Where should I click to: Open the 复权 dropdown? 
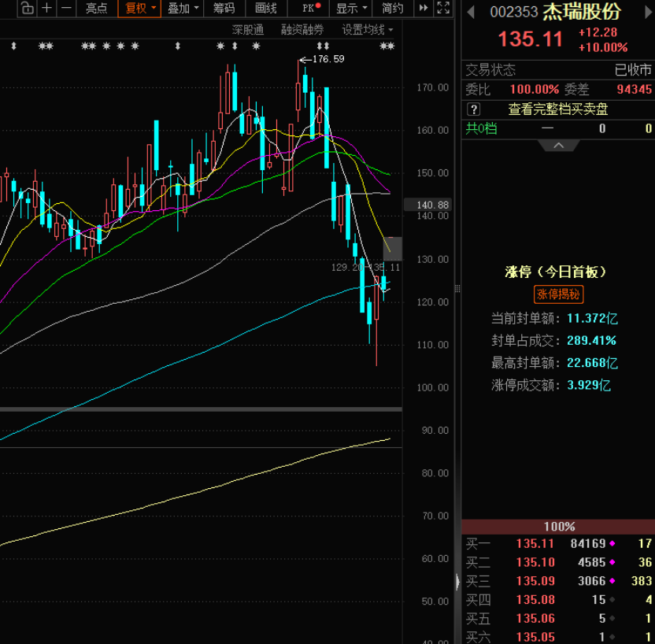point(139,8)
